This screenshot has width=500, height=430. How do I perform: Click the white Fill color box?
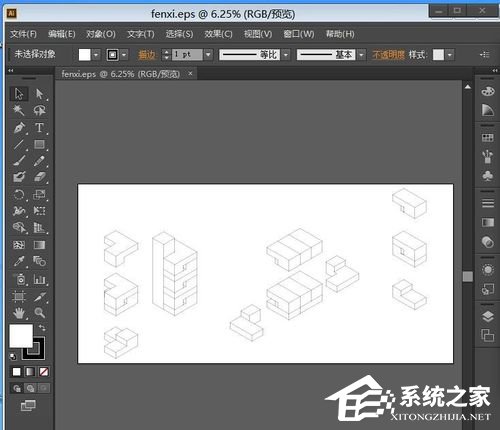pyautogui.click(x=21, y=336)
